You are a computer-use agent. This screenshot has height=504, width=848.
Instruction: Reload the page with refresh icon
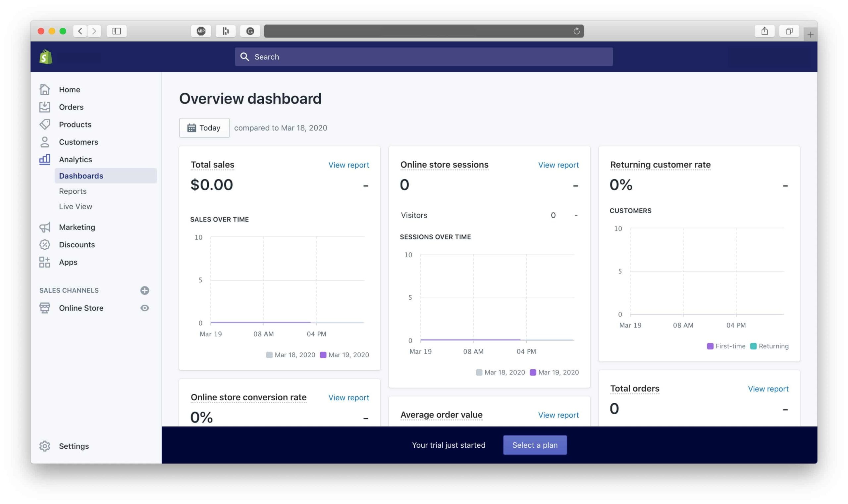point(576,31)
